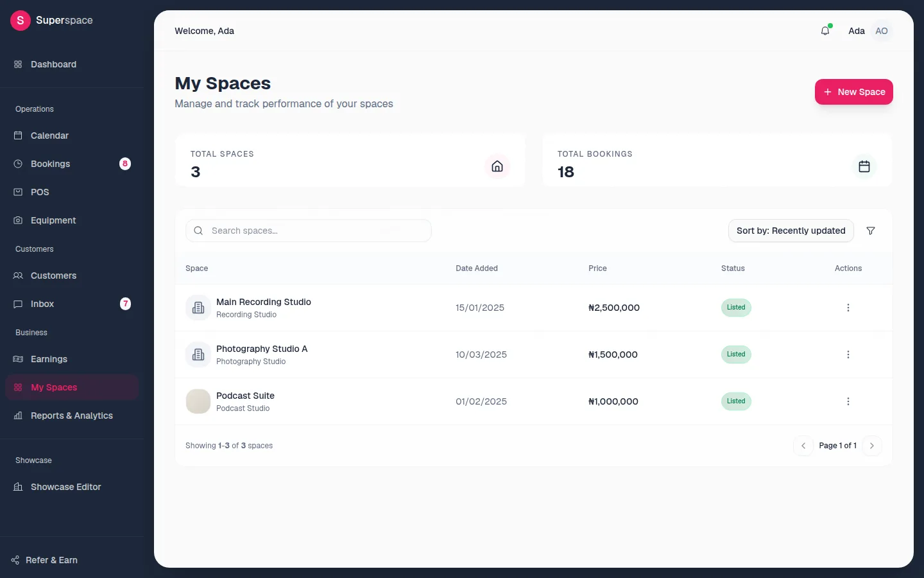This screenshot has height=578, width=924.
Task: Click the Photography Studio A building icon
Action: 198,355
